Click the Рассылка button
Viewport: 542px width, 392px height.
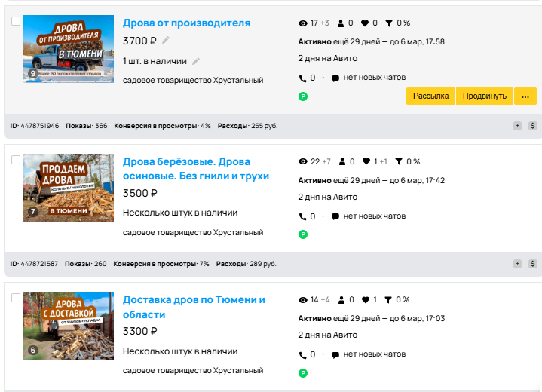[x=430, y=96]
